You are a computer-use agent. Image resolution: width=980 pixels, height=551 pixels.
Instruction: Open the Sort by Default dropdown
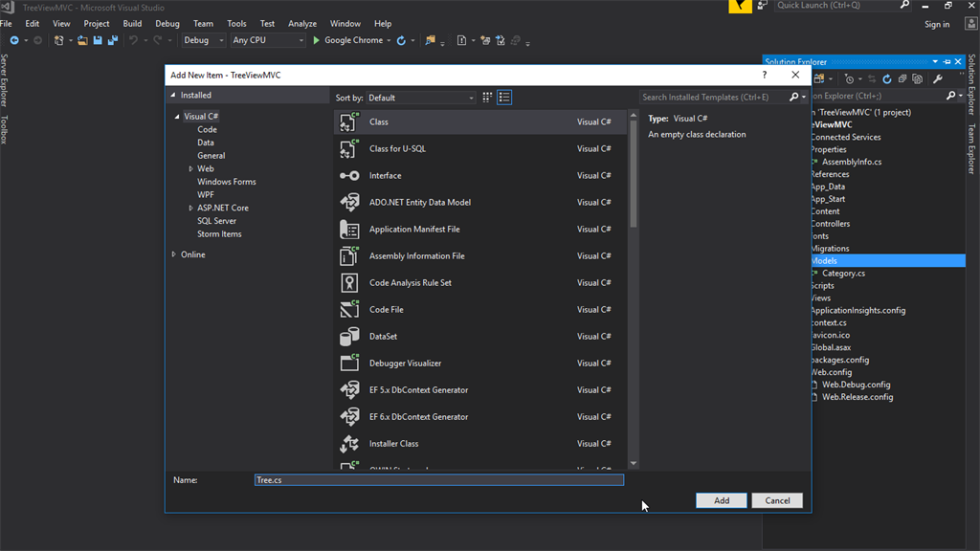pos(421,98)
